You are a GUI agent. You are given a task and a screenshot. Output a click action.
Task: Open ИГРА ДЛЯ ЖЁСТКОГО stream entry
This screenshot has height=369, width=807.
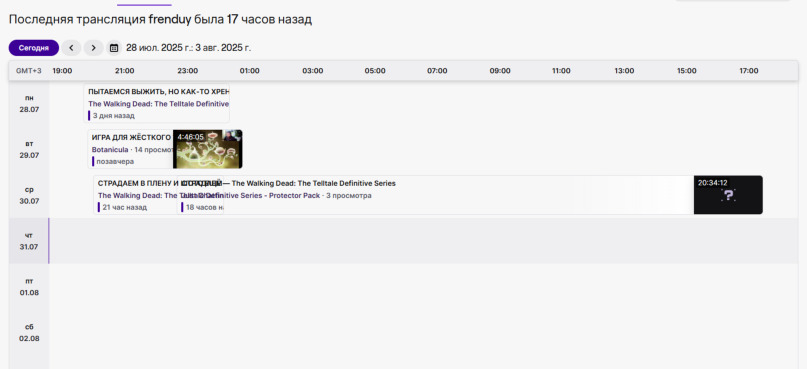click(x=131, y=149)
